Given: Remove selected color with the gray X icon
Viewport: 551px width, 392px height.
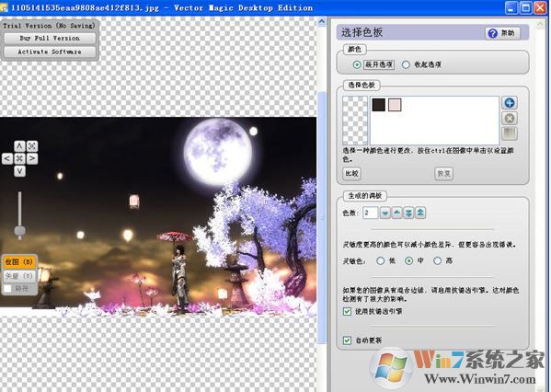Looking at the screenshot, I should point(510,118).
